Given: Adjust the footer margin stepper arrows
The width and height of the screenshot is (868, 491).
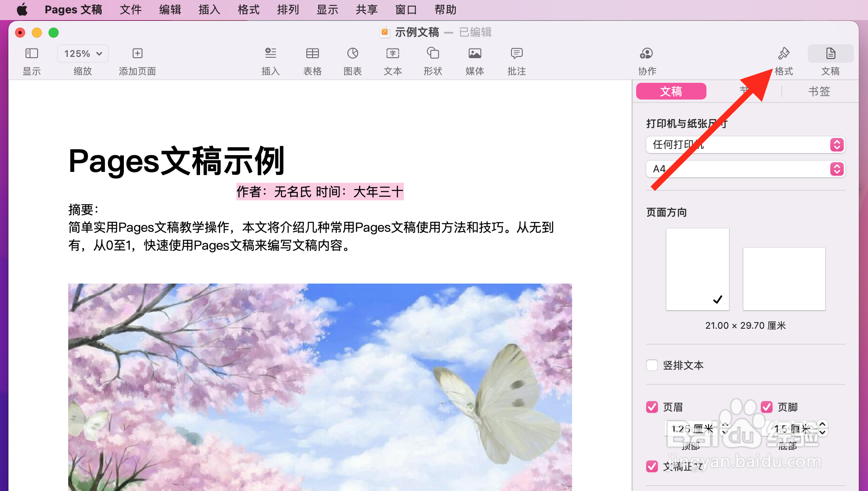Looking at the screenshot, I should click(x=822, y=429).
